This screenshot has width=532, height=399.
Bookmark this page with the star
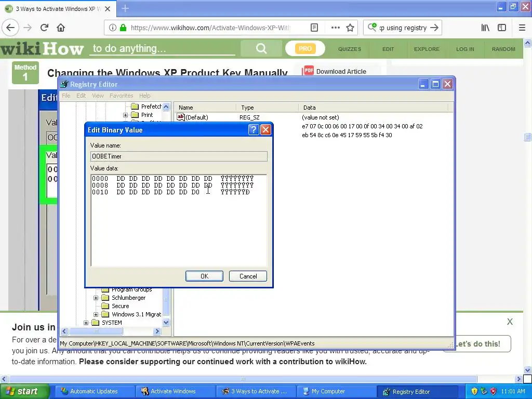(350, 28)
